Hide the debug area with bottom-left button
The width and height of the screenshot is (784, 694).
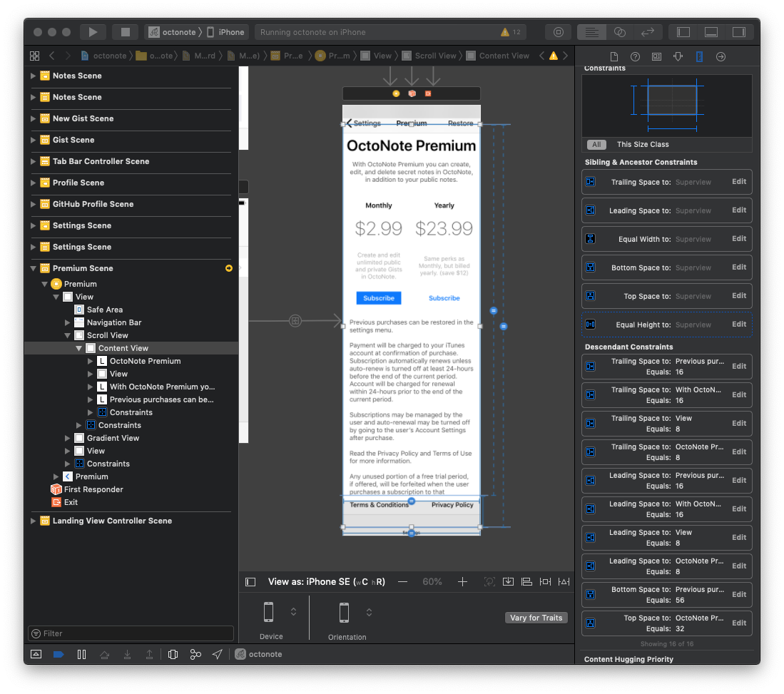[x=36, y=654]
